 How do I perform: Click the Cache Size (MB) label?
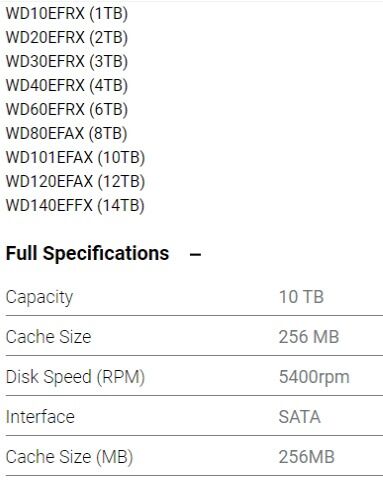click(69, 457)
